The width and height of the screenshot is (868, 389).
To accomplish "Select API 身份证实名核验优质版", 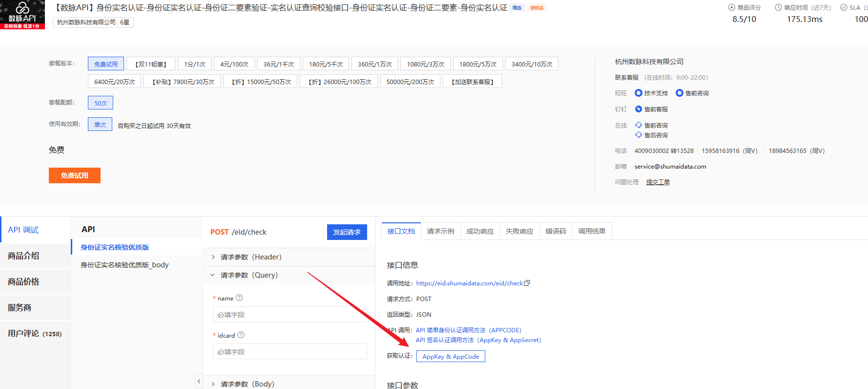I will (x=137, y=247).
